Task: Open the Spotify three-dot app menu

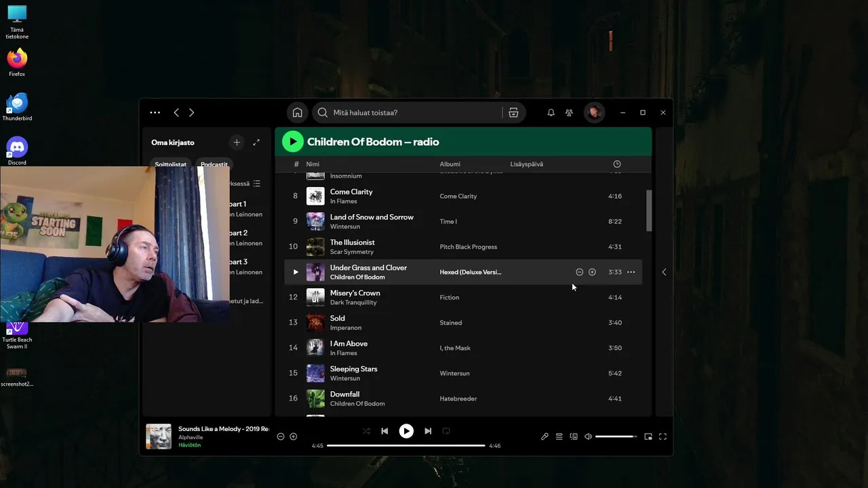Action: pyautogui.click(x=155, y=113)
